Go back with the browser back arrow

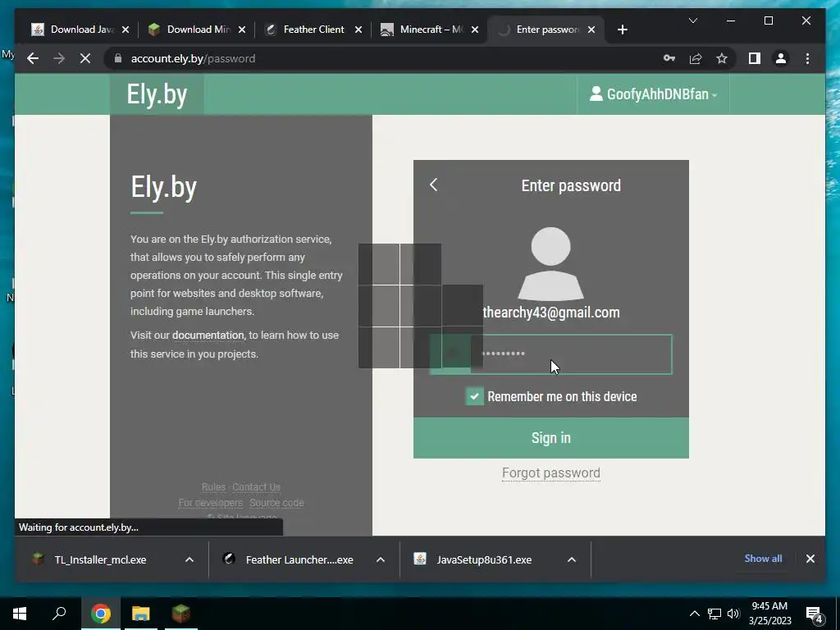coord(33,58)
